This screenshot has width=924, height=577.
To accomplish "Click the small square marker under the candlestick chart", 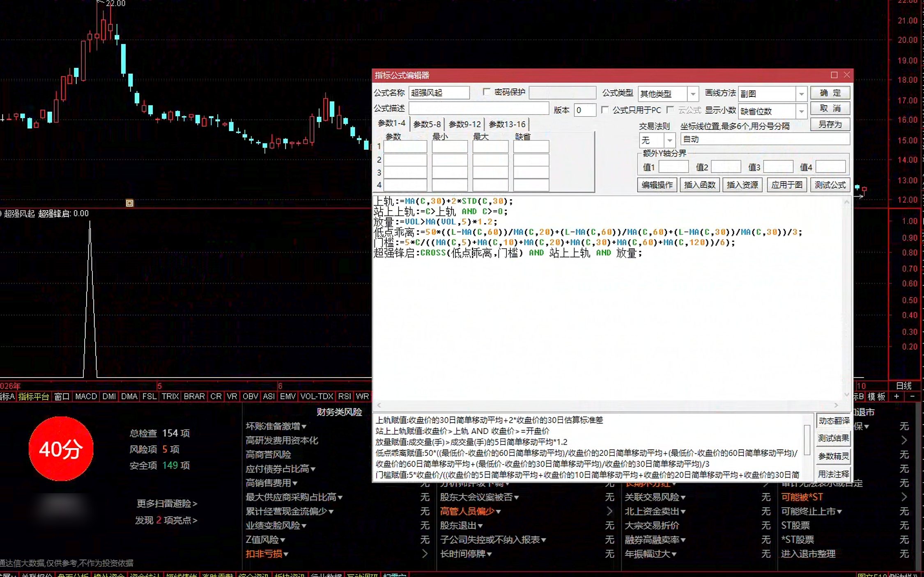I will (x=129, y=203).
